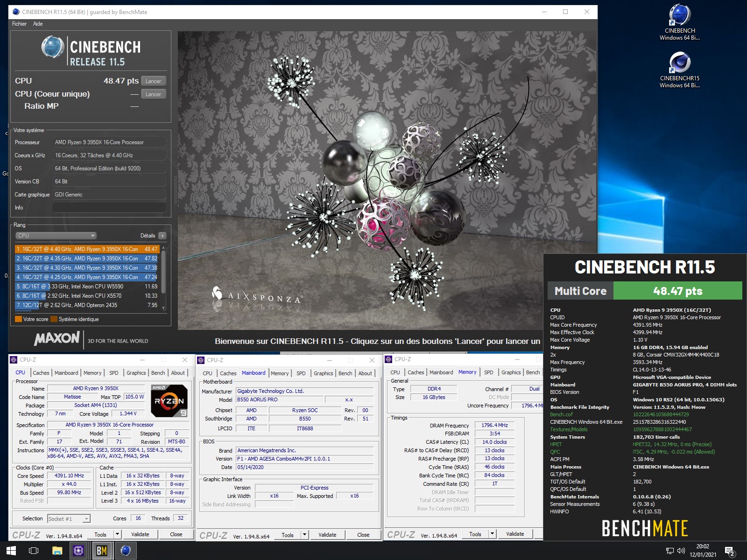Viewport: 747px width, 560px height.
Task: Click the B550 AORUS PRO model field
Action: (x=279, y=400)
